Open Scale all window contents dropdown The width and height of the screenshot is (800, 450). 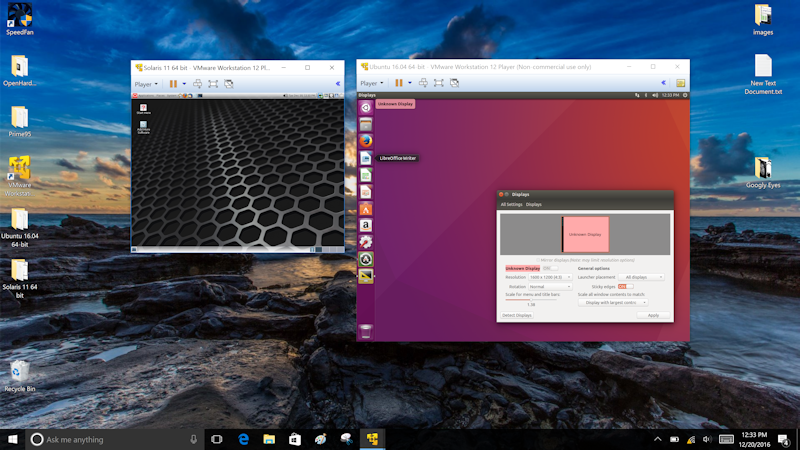point(613,303)
